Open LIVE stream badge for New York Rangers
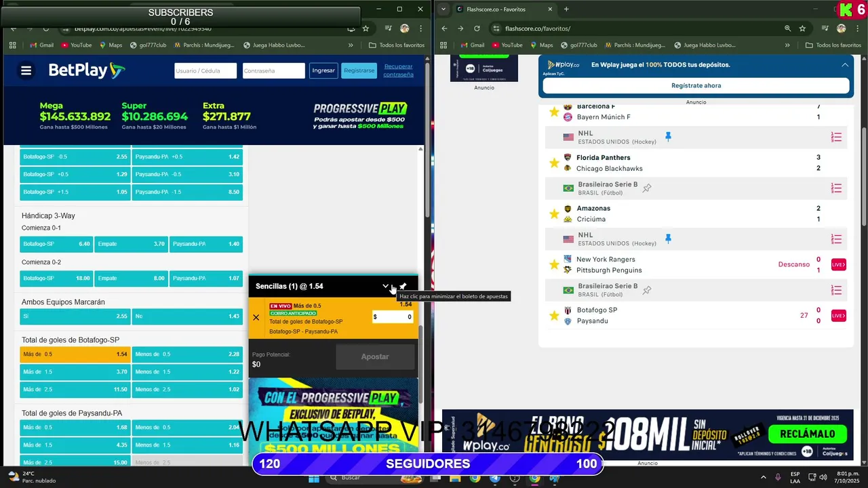Viewport: 868px width, 488px height. [839, 265]
